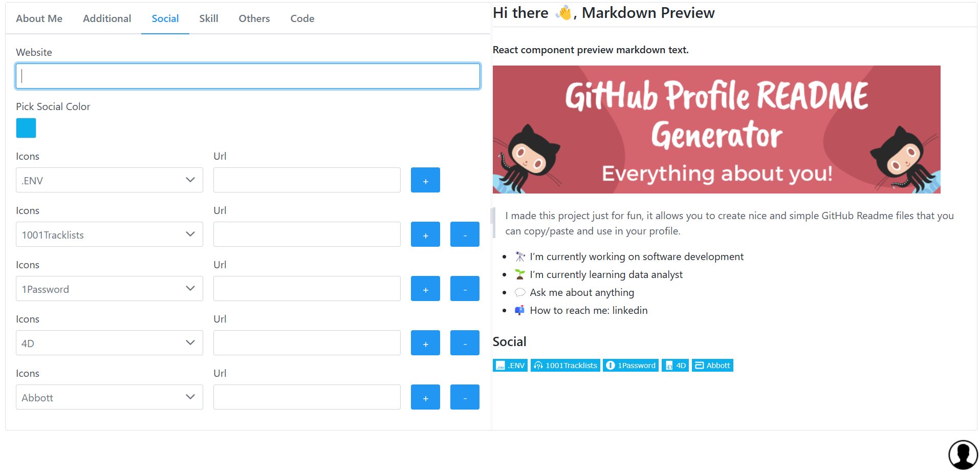This screenshot has height=471, width=980.
Task: Open the About Me tab
Action: click(x=39, y=18)
